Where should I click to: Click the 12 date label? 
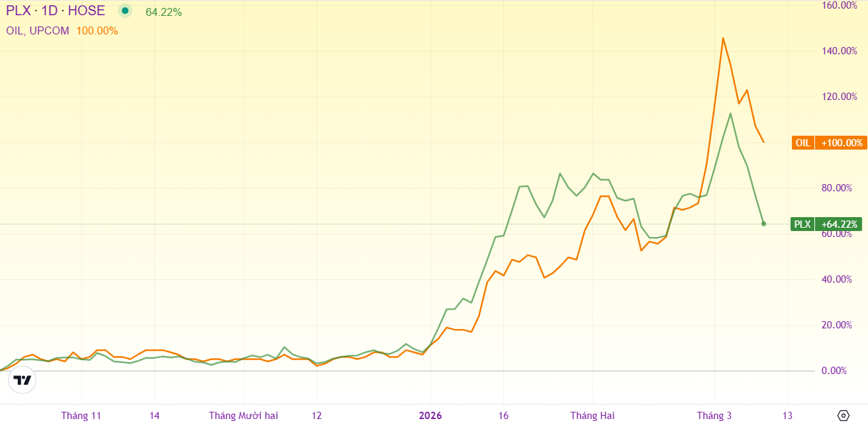[x=316, y=416]
